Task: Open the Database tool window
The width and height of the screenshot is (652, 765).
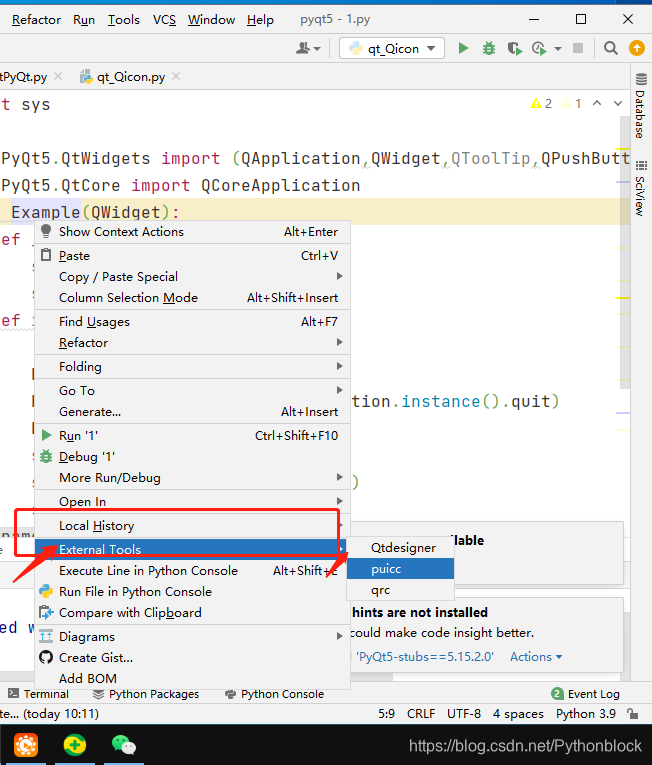Action: point(641,105)
